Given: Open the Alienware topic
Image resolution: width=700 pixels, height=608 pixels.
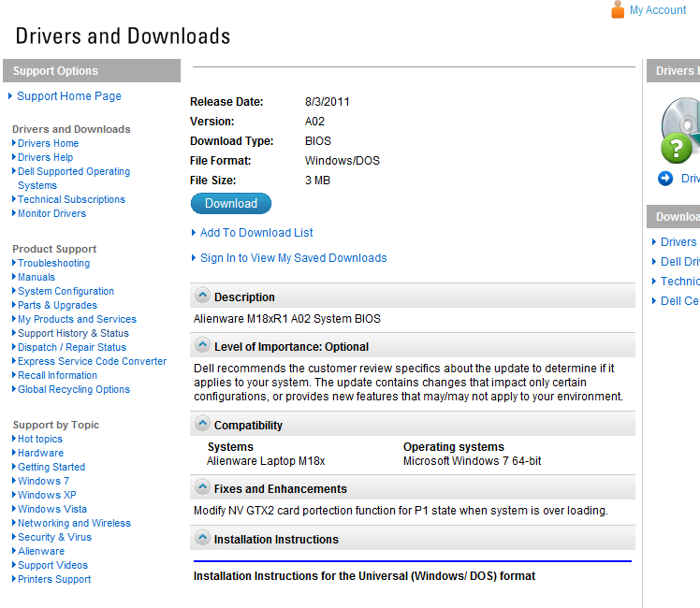Looking at the screenshot, I should [41, 551].
